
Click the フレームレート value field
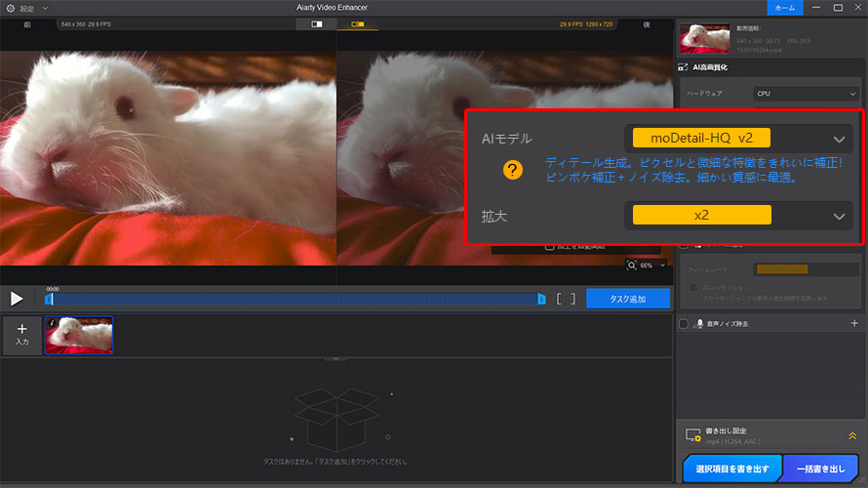coord(806,269)
